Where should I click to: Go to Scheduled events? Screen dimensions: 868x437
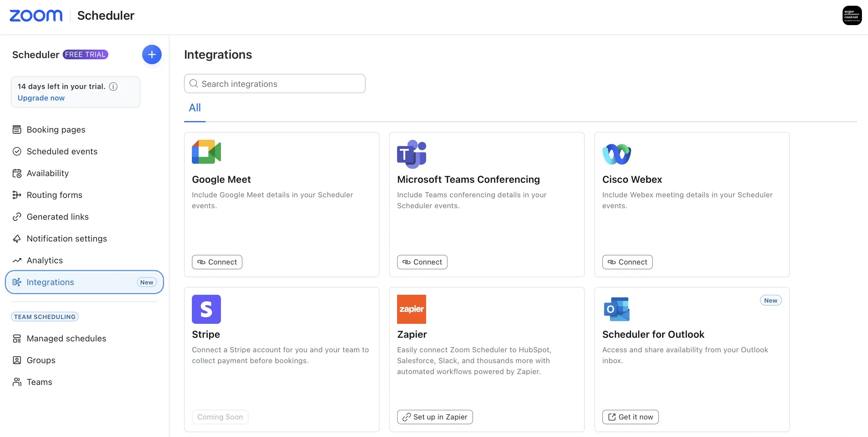(84, 151)
